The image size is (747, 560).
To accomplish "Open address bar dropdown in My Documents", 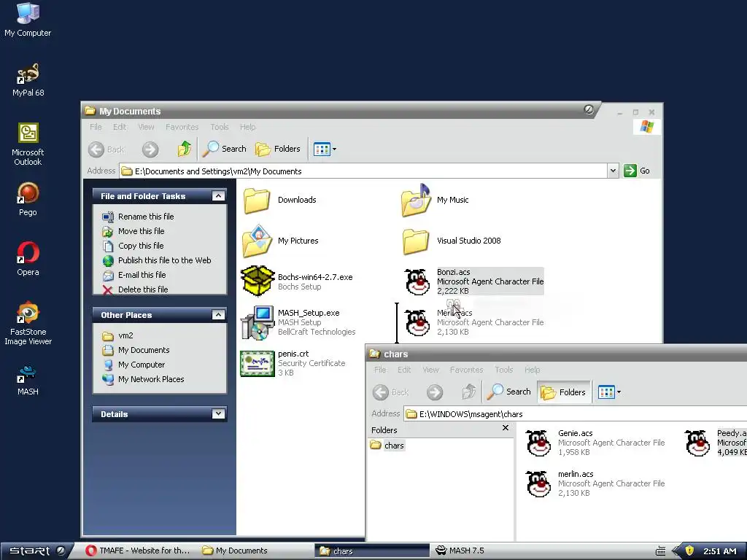I will (x=613, y=171).
